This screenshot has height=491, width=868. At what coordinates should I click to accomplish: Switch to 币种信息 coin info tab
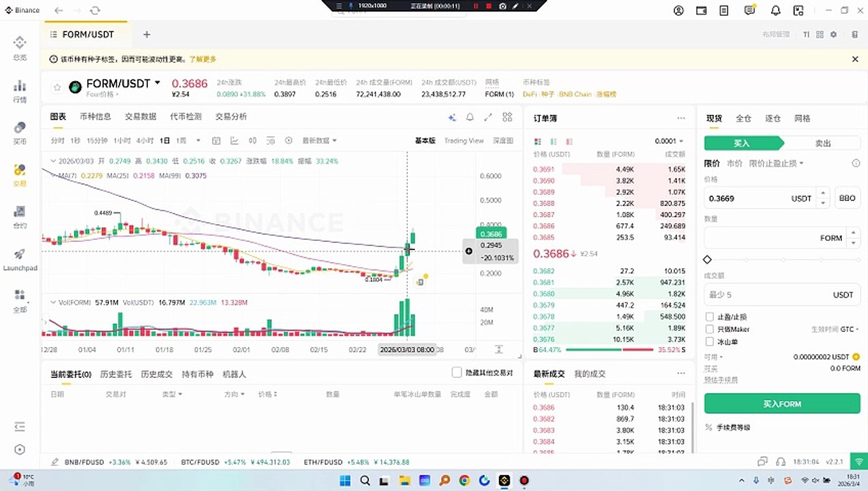point(95,117)
